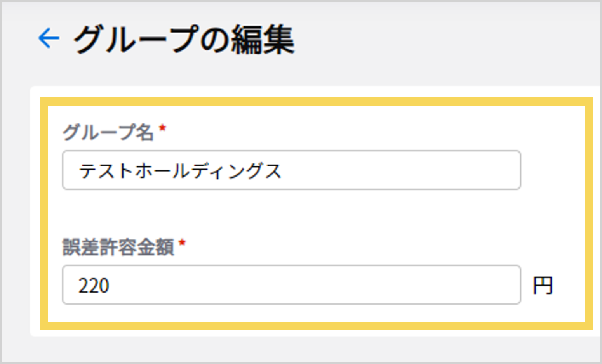The height and width of the screenshot is (364, 602).
Task: Click the グループの編集 page heading
Action: [184, 39]
